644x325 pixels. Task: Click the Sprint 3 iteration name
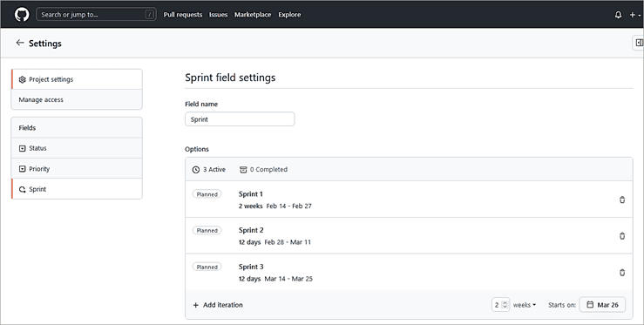click(251, 267)
